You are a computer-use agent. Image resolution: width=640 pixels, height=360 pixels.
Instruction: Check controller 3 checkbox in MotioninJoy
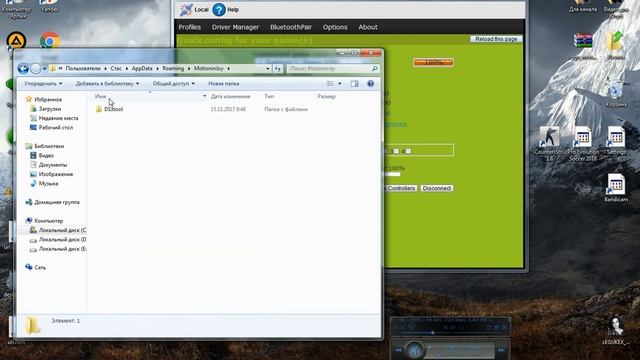click(396, 151)
